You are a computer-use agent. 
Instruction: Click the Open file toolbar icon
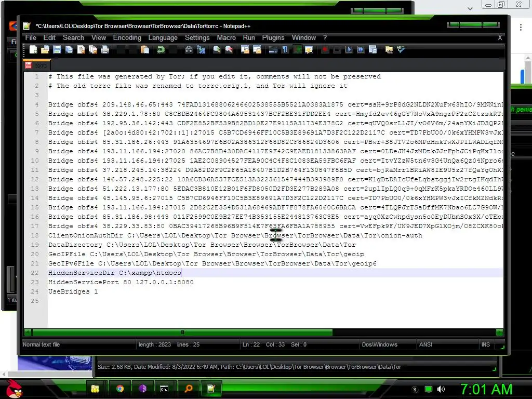pyautogui.click(x=45, y=49)
